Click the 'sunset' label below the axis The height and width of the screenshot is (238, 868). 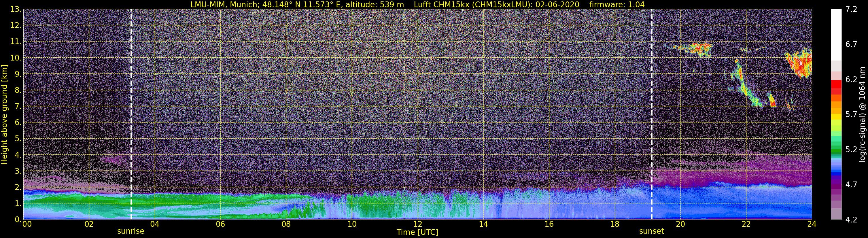tap(652, 231)
